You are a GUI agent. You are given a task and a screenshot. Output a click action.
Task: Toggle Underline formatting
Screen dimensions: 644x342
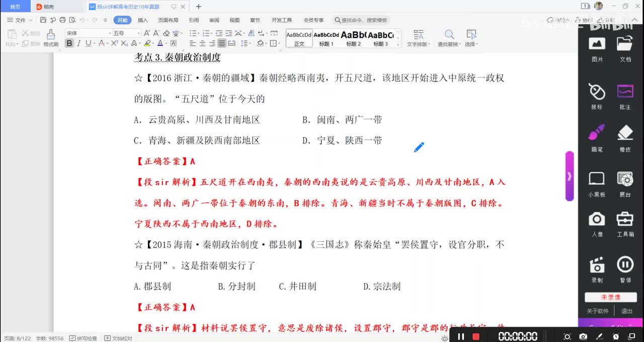click(x=88, y=43)
